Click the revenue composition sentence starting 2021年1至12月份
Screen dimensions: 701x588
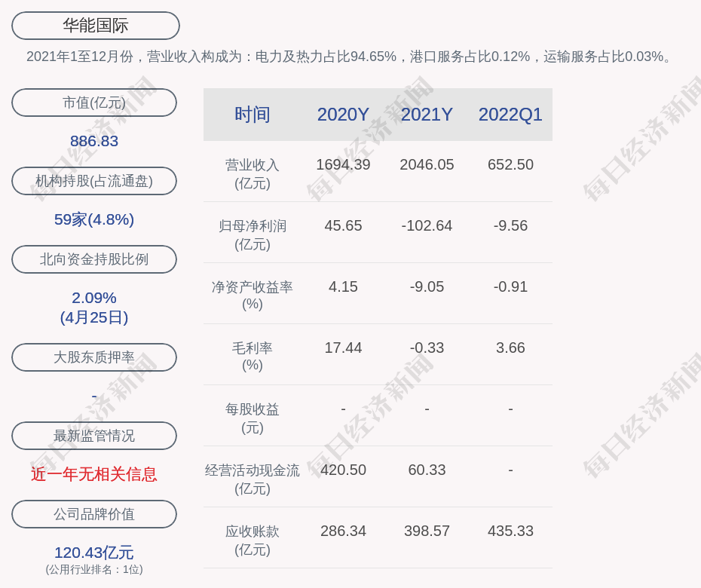click(349, 57)
